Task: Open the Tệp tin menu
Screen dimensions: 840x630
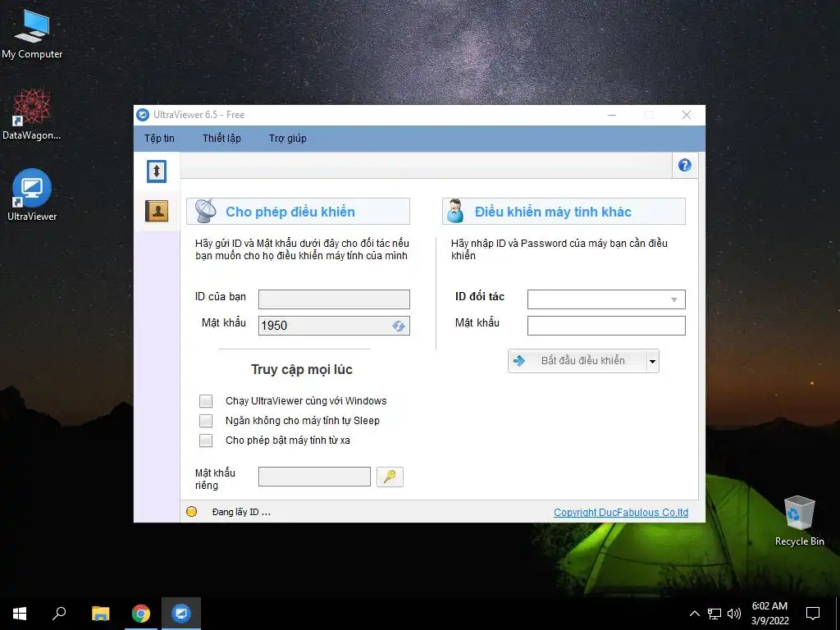Action: click(x=159, y=138)
